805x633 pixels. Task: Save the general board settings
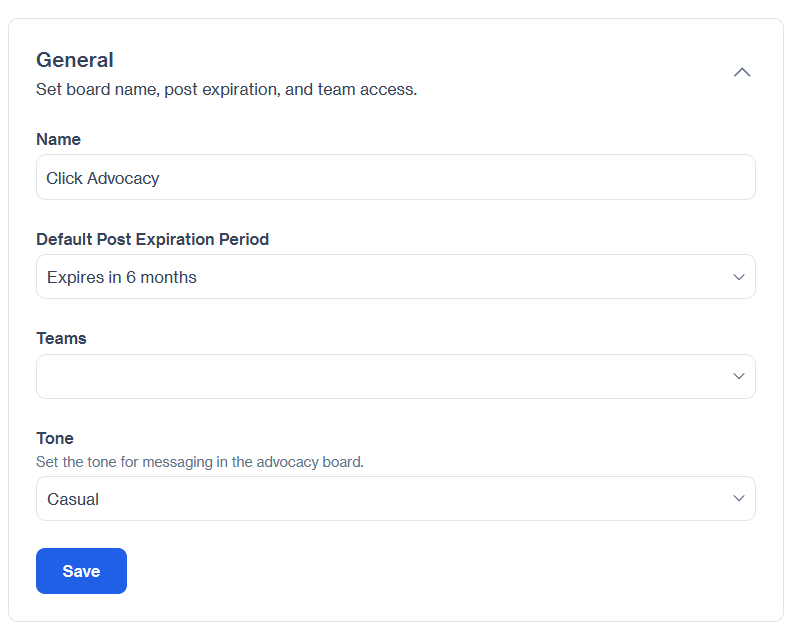[81, 571]
